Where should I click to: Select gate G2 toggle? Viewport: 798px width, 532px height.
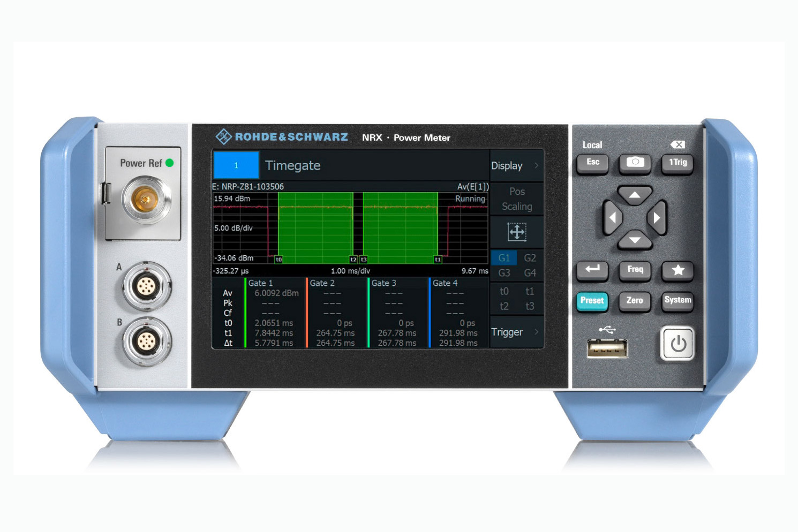tap(530, 258)
